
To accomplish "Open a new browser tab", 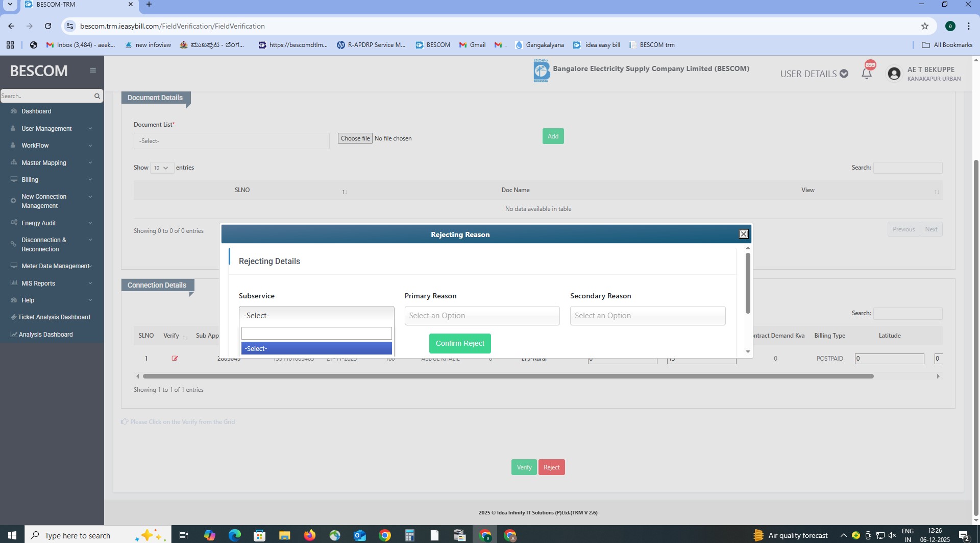I will (149, 5).
